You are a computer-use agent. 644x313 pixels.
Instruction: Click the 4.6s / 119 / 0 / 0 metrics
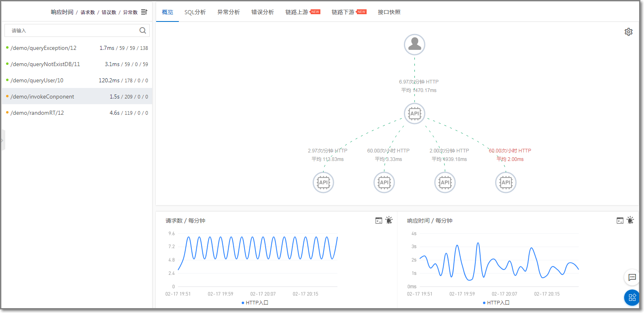pyautogui.click(x=129, y=113)
